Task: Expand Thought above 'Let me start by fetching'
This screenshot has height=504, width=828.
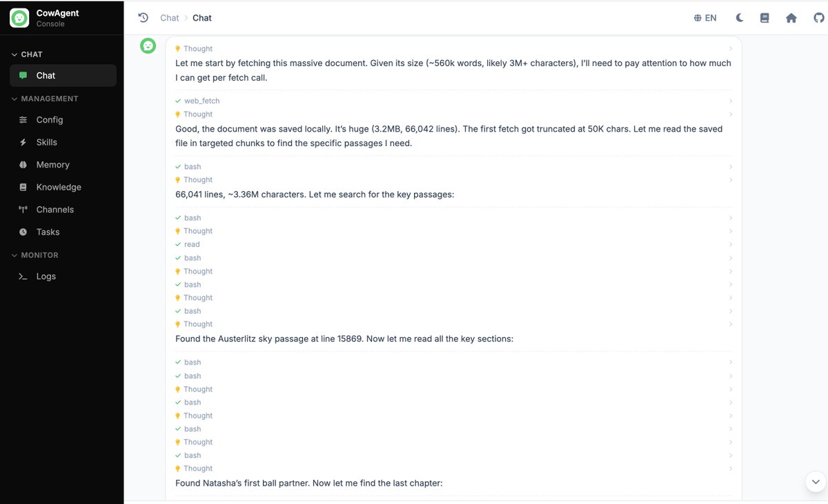Action: click(x=453, y=49)
